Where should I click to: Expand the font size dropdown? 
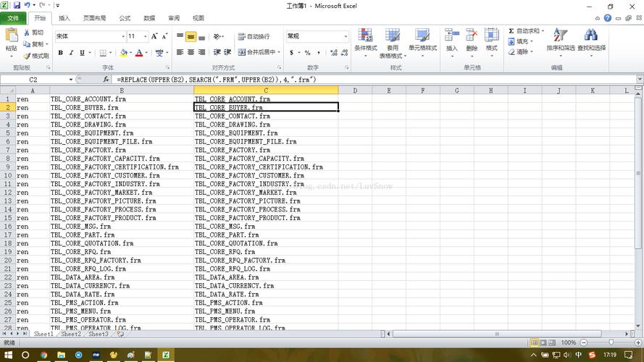[x=145, y=36]
